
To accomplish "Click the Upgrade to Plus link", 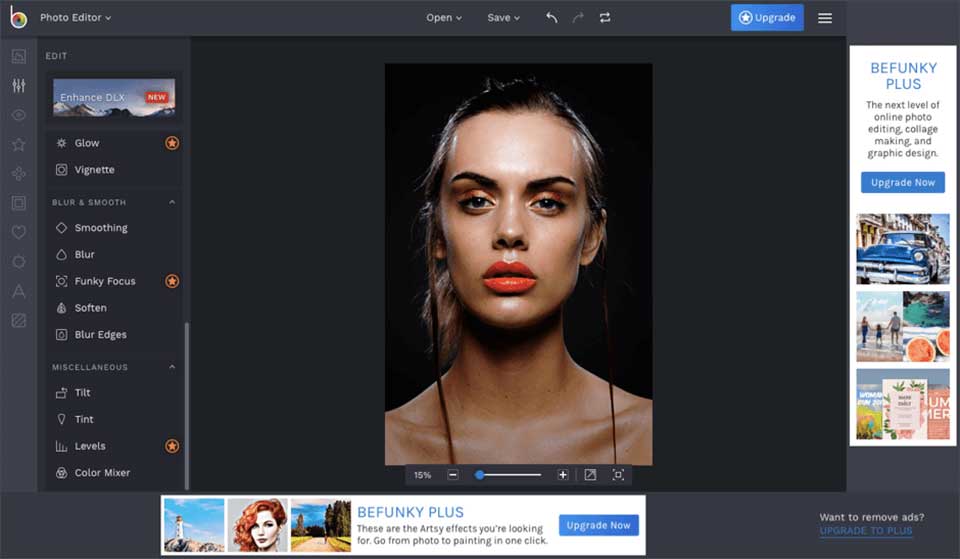I will pos(866,531).
